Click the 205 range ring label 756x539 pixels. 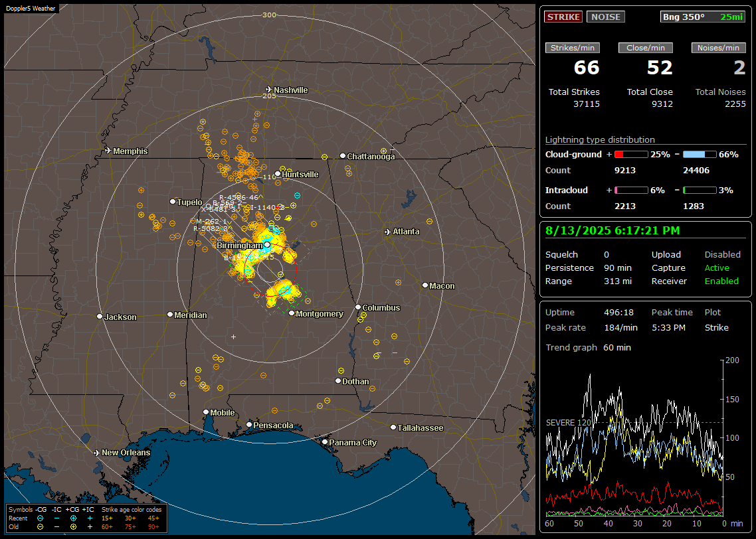coord(269,96)
